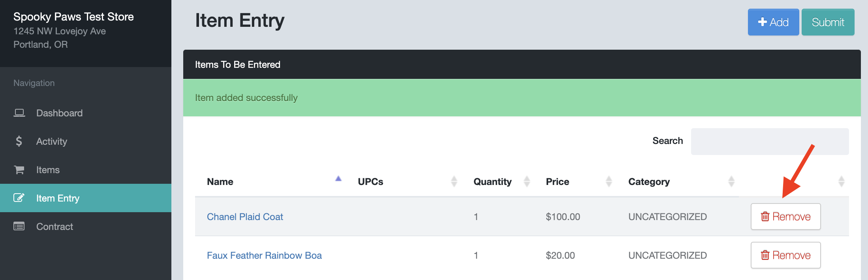
Task: Click the Activity dollar sign icon
Action: click(19, 141)
